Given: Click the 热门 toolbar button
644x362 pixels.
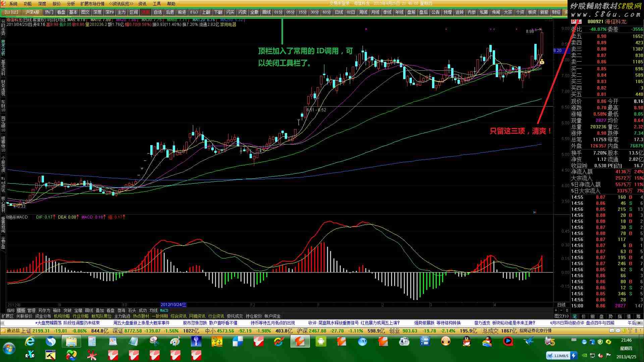Looking at the screenshot, I should click(x=49, y=12).
